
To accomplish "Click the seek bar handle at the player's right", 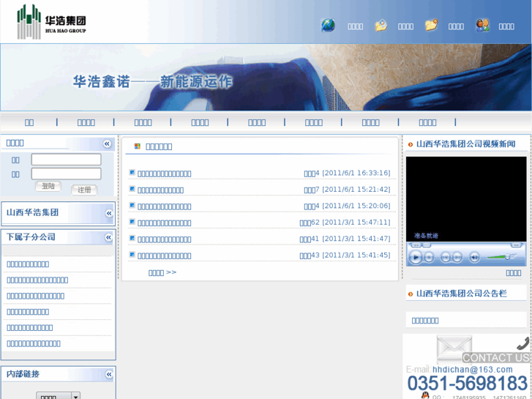I will tap(516, 245).
